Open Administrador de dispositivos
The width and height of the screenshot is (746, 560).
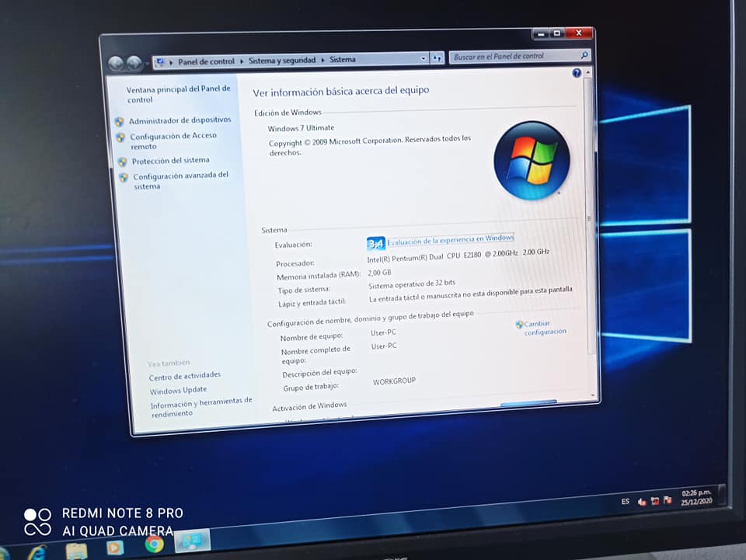[x=180, y=120]
